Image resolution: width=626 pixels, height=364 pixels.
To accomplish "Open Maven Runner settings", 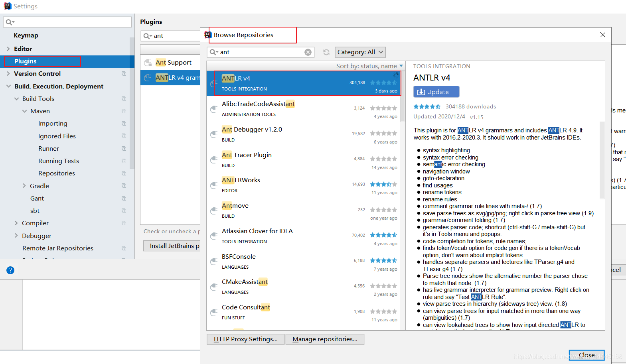I will [x=49, y=148].
